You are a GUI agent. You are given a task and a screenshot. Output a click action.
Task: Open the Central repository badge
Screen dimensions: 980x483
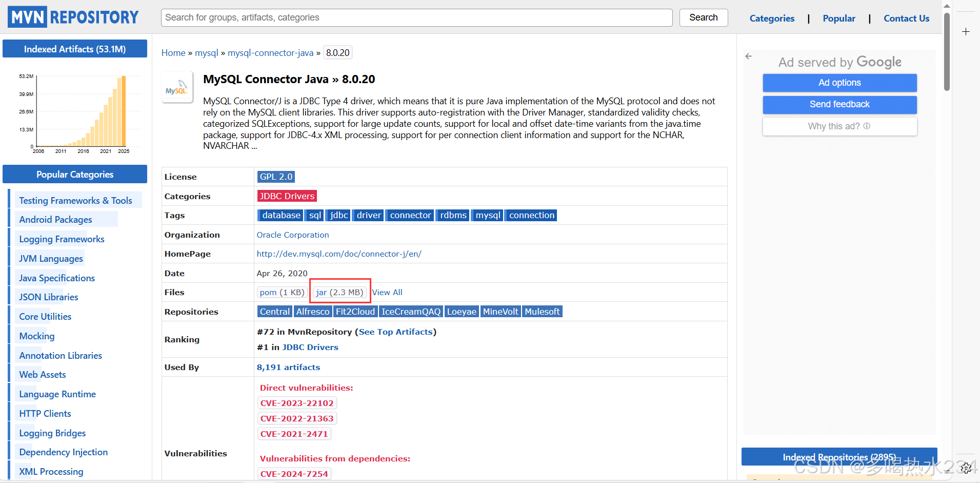(274, 312)
